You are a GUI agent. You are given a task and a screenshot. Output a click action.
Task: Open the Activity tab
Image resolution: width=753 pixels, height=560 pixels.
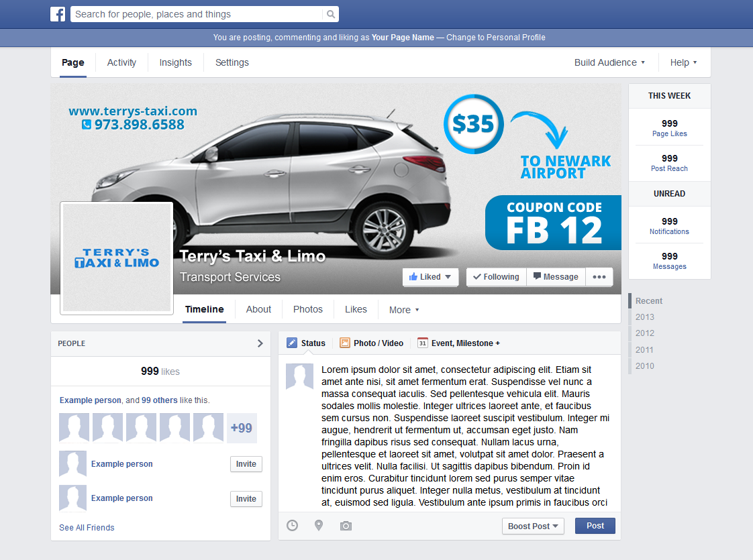click(x=121, y=62)
